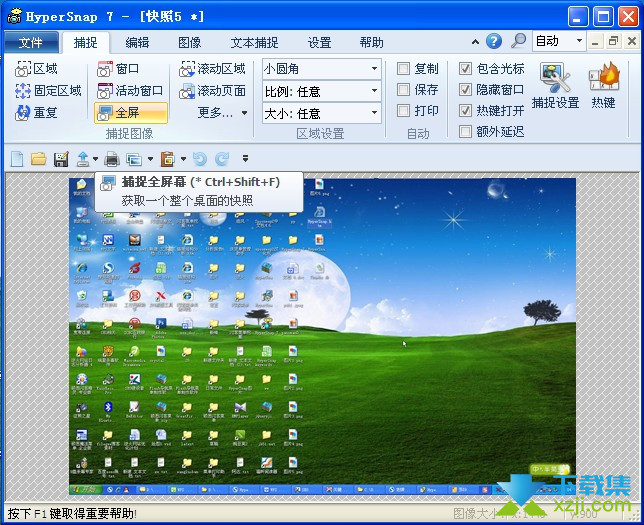Open the 热键 hotkeys configuration
The height and width of the screenshot is (525, 644).
click(603, 85)
